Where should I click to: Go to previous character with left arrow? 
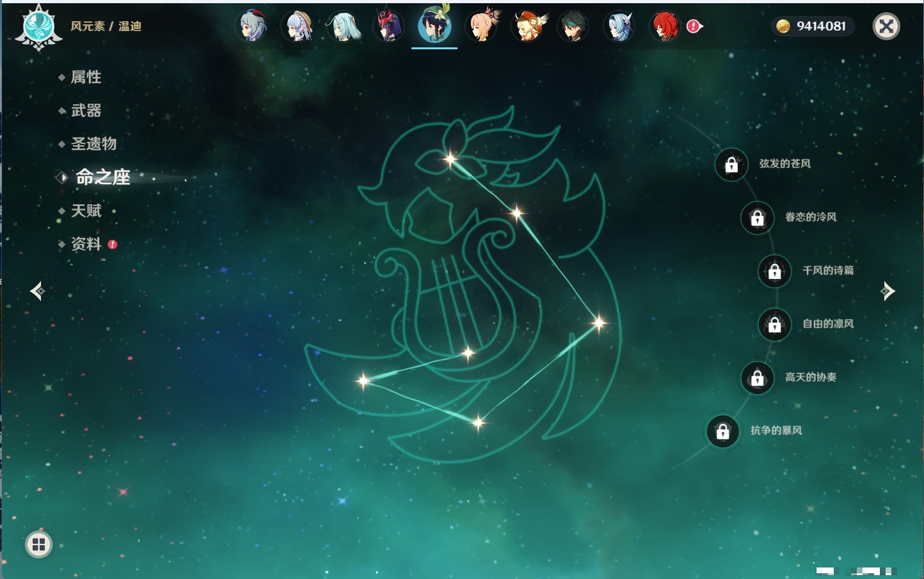coord(37,291)
